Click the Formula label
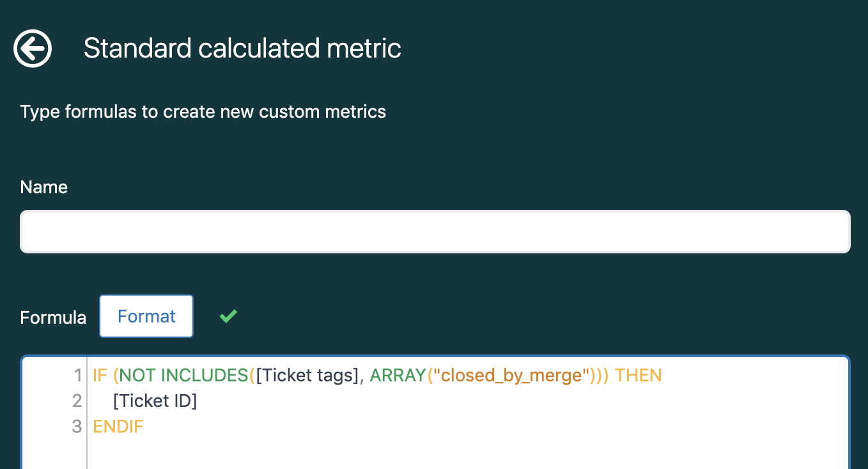The width and height of the screenshot is (868, 469). coord(53,317)
